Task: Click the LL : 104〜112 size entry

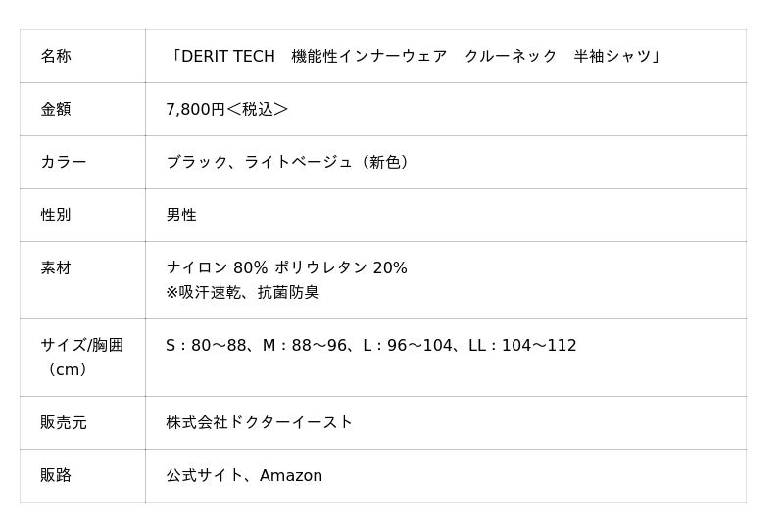Action: click(522, 345)
